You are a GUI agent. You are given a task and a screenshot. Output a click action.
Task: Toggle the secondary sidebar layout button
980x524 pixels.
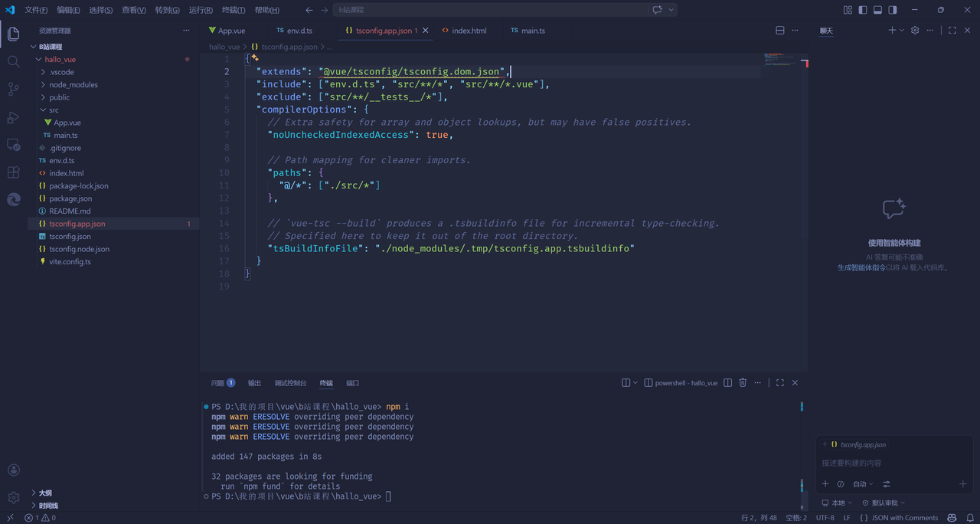893,10
